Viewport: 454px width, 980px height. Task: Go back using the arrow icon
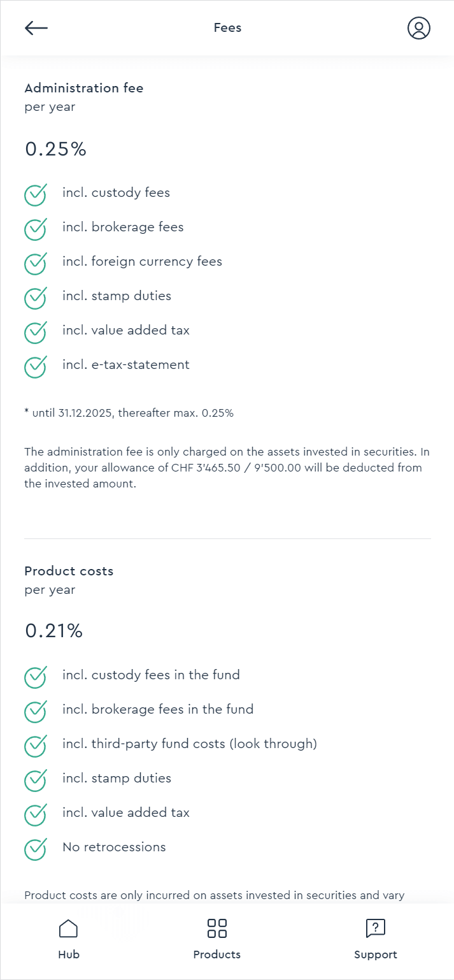click(x=36, y=28)
